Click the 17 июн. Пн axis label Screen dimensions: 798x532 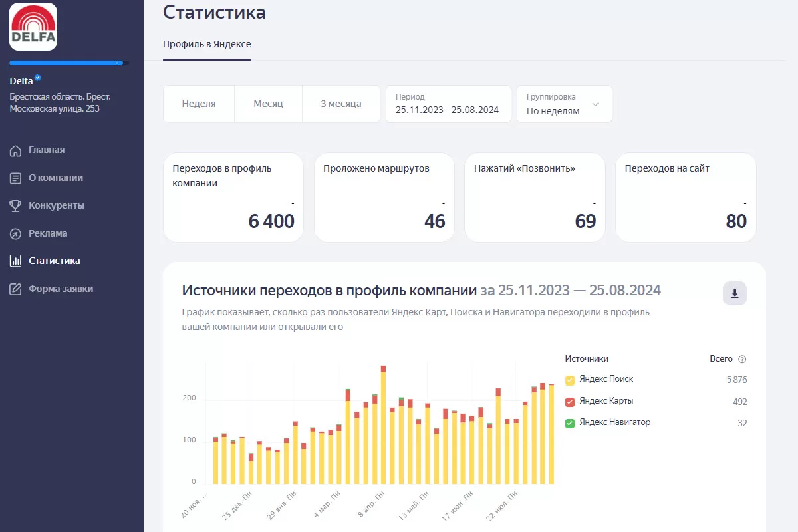click(x=459, y=506)
